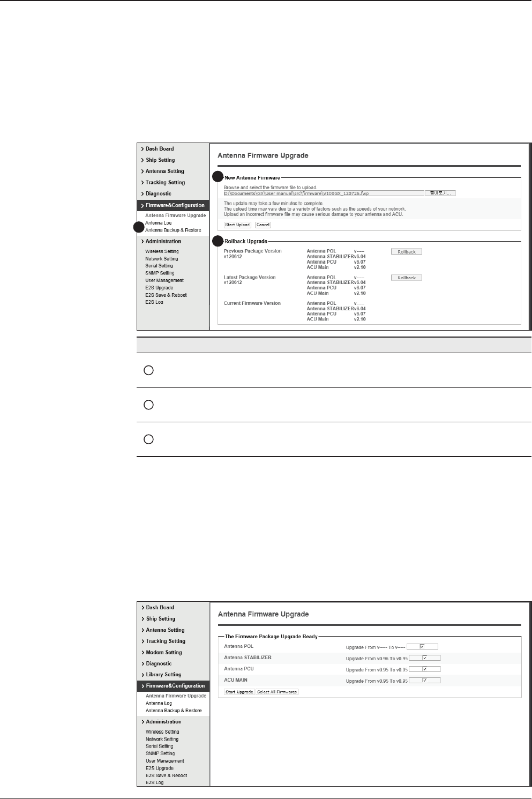Screen dimensions: 532x799
Task: Tick the Antenna PCU upgrade checkbox
Action: [424, 669]
